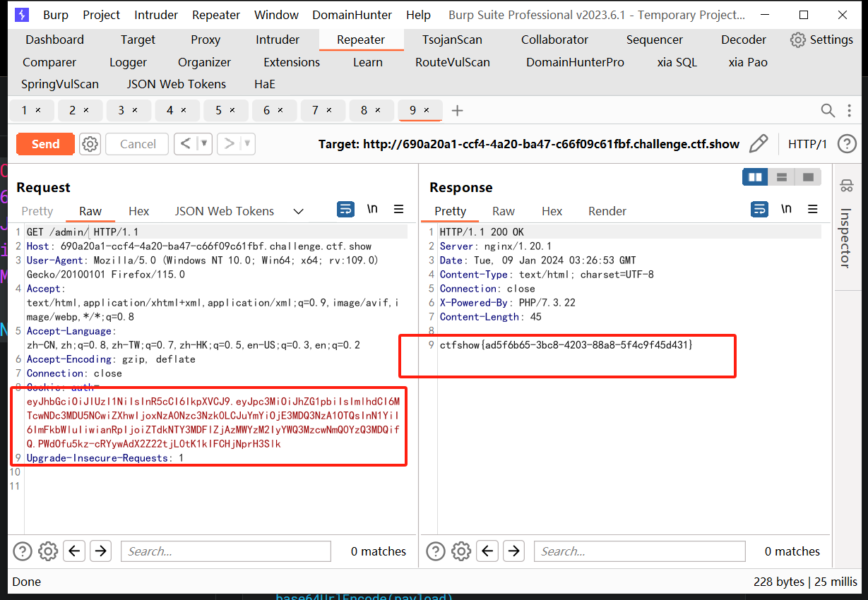Viewport: 868px width, 600px height.
Task: Open Request panel hamburger menu
Action: [x=399, y=209]
